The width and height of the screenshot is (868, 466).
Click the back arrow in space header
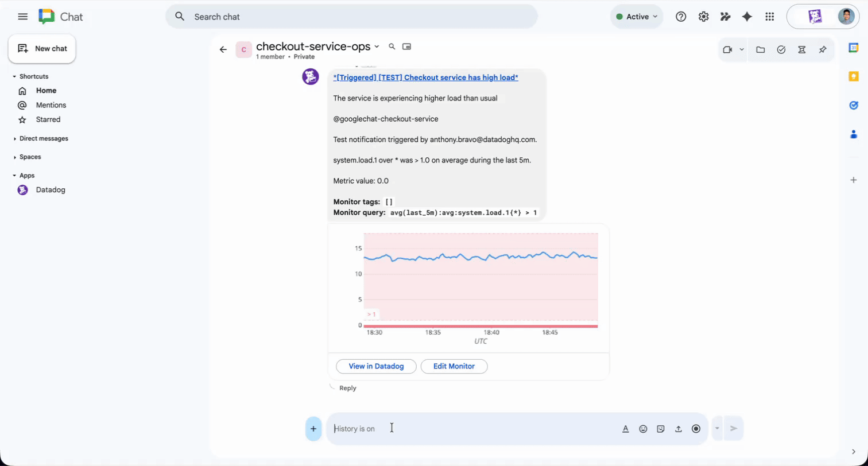coord(223,50)
